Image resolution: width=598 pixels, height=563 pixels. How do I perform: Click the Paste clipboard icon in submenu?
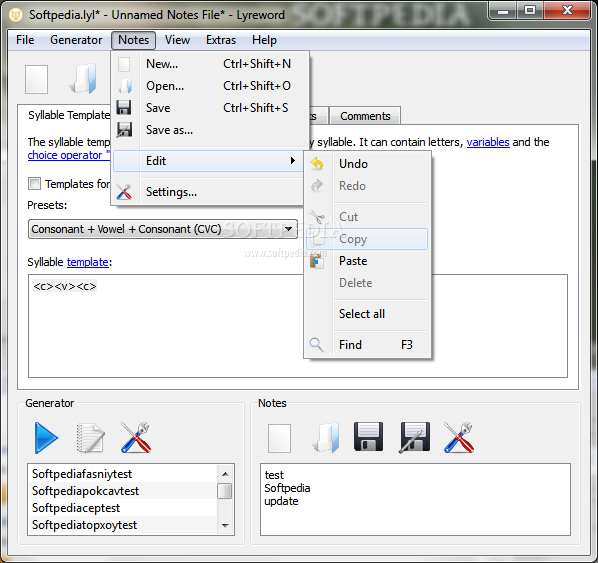coord(317,261)
